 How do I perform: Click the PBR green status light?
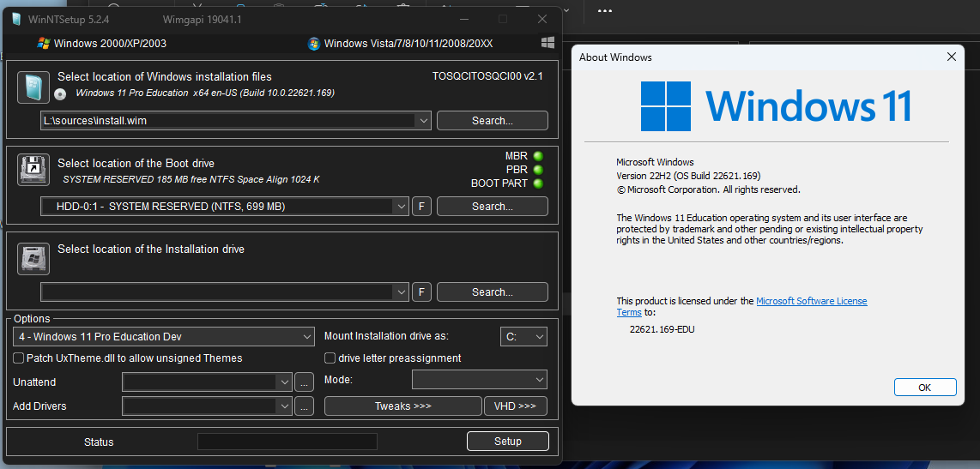[x=537, y=170]
